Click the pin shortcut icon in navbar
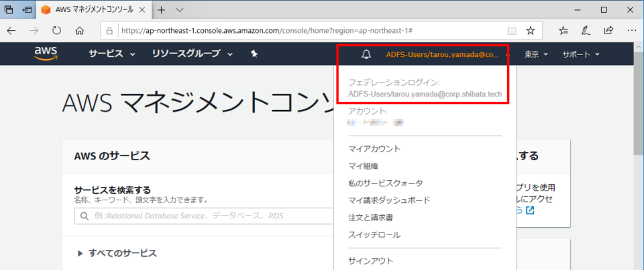This screenshot has width=644, height=270. pos(254,54)
